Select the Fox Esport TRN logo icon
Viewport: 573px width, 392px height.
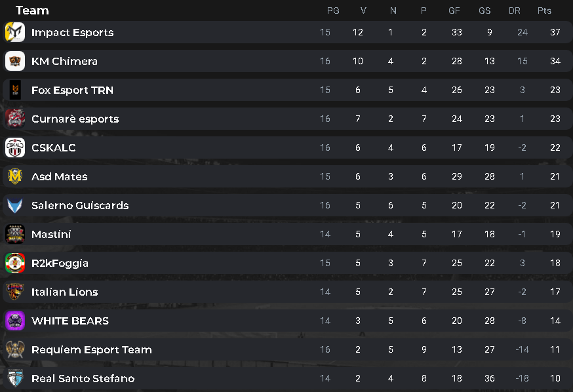tap(15, 90)
